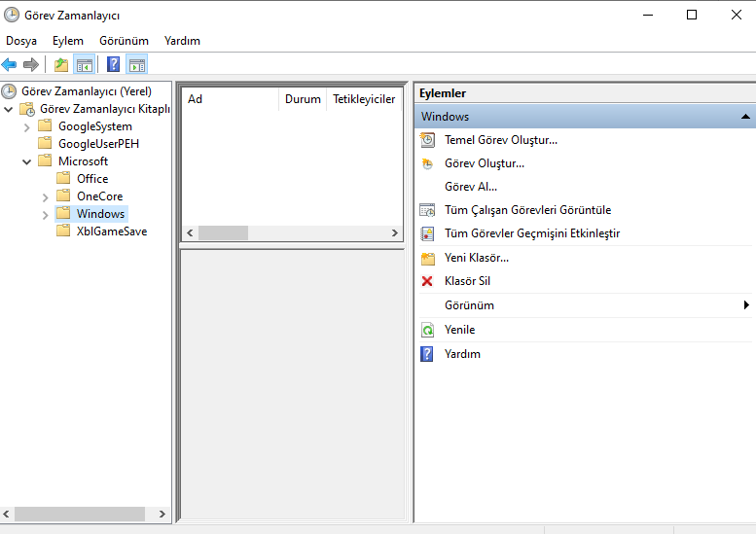Click the Up One Level folder toolbar icon
The width and height of the screenshot is (756, 534).
(61, 65)
